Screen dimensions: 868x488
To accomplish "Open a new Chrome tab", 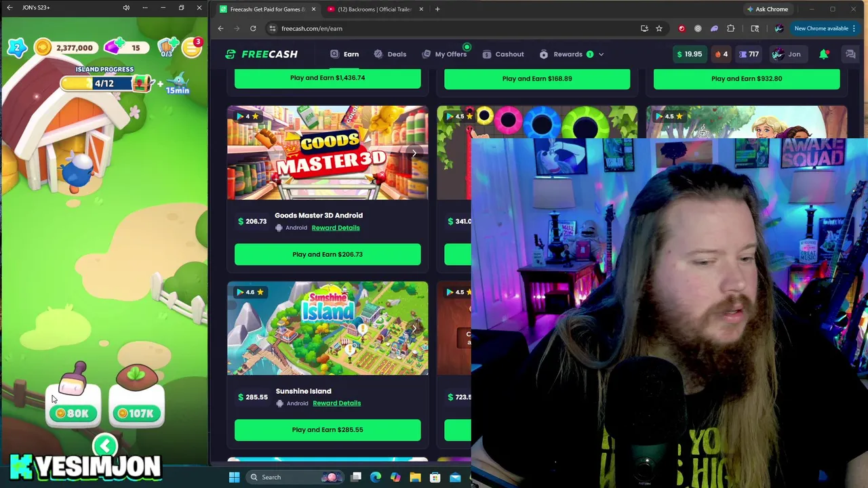I will pyautogui.click(x=437, y=9).
